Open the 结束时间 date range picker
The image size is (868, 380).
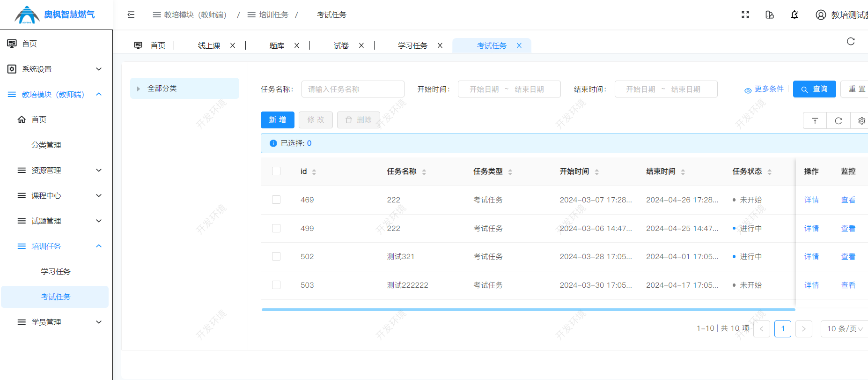click(666, 89)
